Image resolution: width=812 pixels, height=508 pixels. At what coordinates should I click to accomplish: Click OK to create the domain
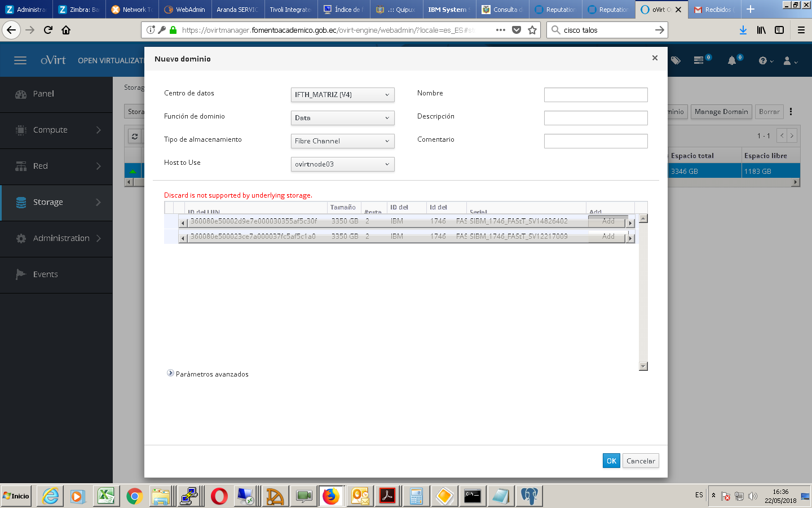(611, 461)
